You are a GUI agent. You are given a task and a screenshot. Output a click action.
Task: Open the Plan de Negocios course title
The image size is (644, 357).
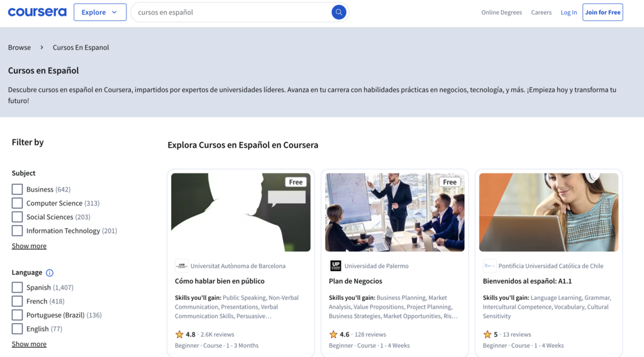356,281
